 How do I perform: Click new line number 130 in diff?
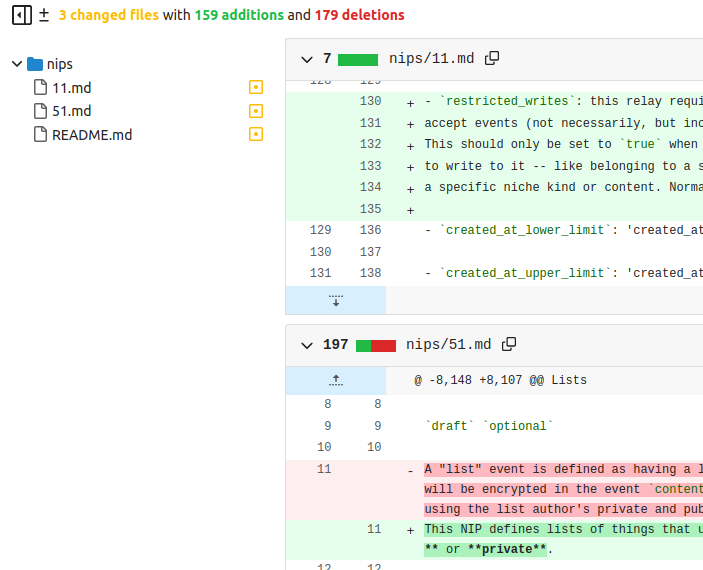coord(370,101)
